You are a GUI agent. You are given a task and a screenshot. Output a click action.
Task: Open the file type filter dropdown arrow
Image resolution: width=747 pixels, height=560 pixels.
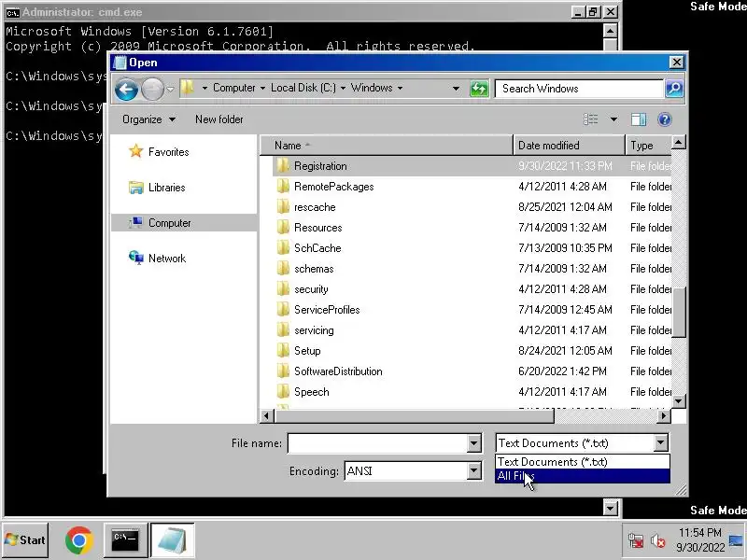(x=660, y=443)
